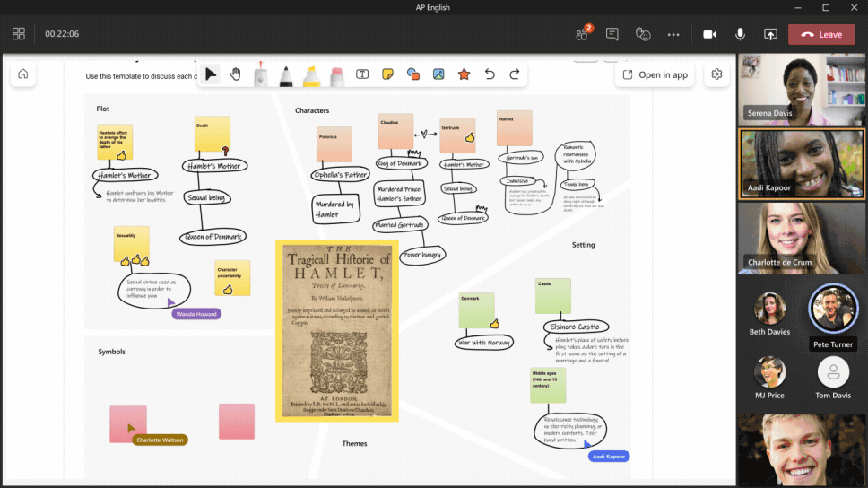Insert a sticky note
Screen dimensions: 868x488
click(387, 74)
